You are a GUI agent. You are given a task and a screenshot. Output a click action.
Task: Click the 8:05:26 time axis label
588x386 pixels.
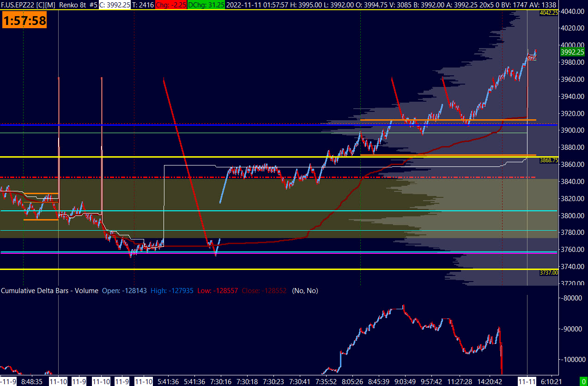[x=353, y=382]
